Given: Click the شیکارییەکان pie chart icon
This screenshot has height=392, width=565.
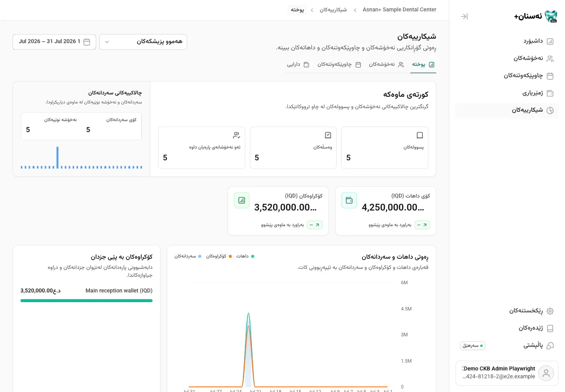Looking at the screenshot, I should 550,111.
